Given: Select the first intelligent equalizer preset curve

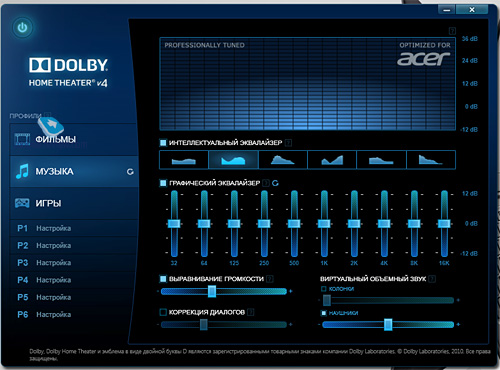Looking at the screenshot, I should tap(184, 160).
